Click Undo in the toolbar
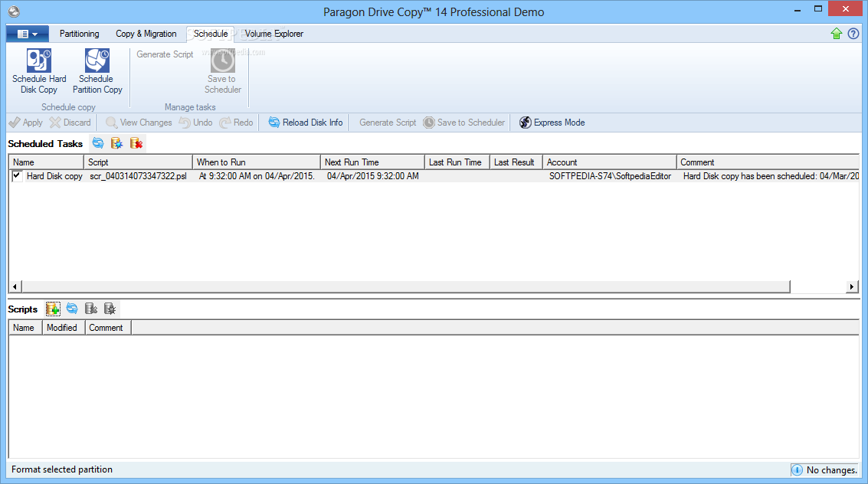 (x=196, y=123)
